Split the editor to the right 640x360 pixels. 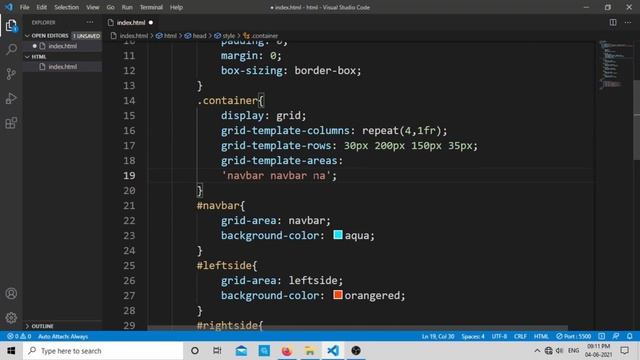point(613,22)
